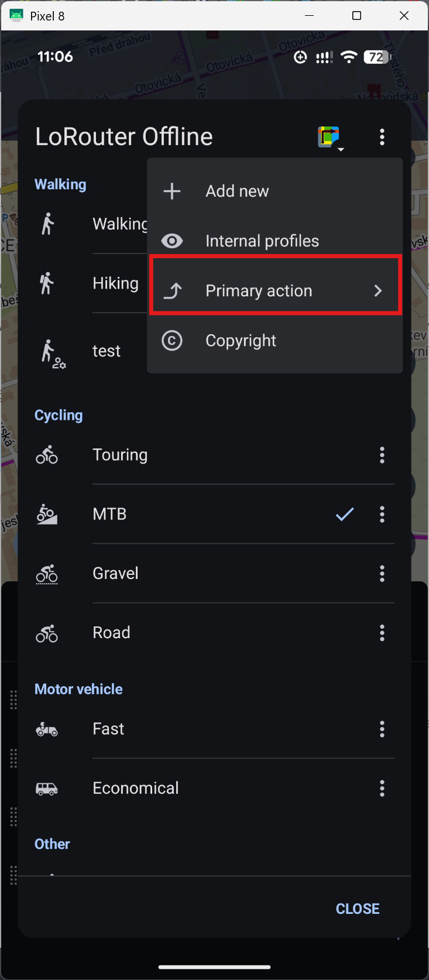Image resolution: width=429 pixels, height=980 pixels.
Task: Open Gravel profile overflow menu
Action: 382,574
